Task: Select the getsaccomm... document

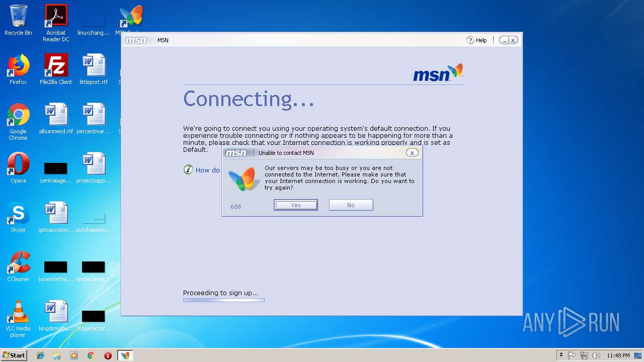Action: (x=56, y=217)
